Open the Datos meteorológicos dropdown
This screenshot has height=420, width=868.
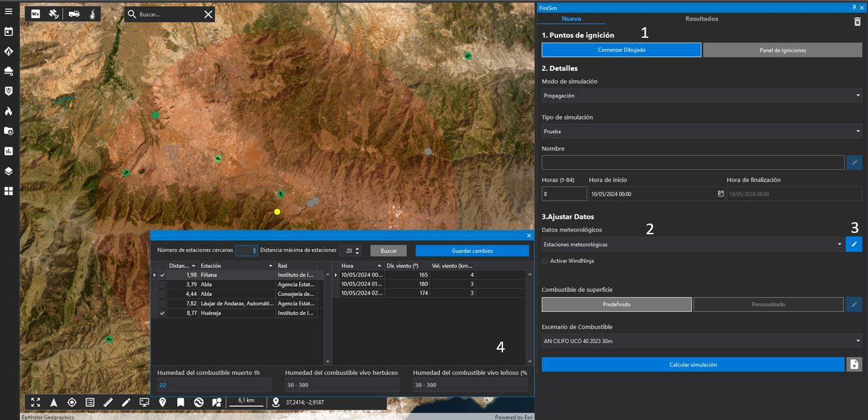point(693,244)
